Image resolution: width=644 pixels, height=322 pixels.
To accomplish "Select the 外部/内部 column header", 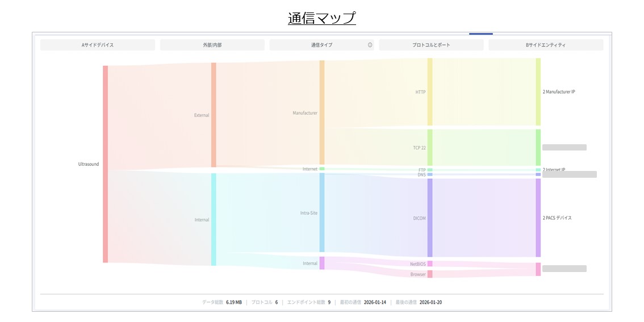I will pos(212,45).
